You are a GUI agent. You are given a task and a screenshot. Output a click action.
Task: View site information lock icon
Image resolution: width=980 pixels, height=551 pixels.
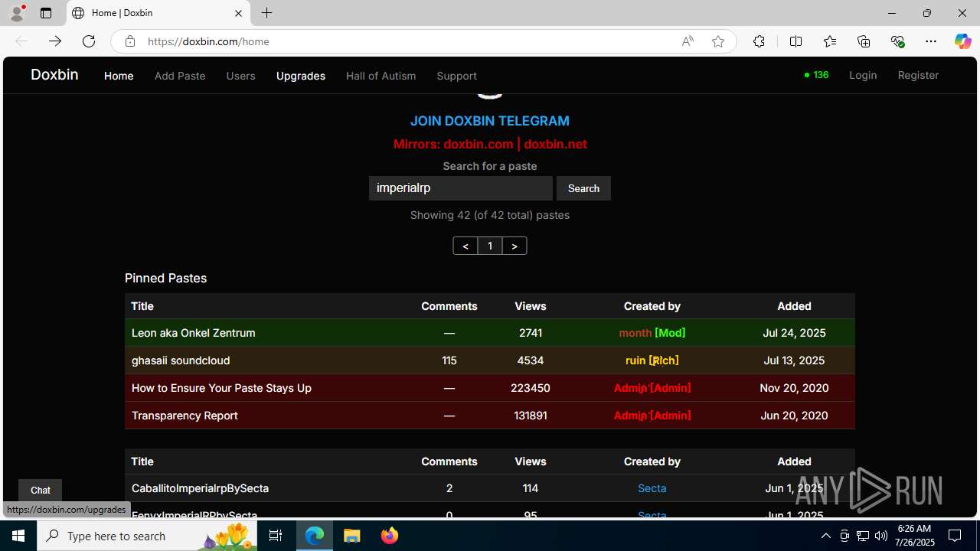130,41
